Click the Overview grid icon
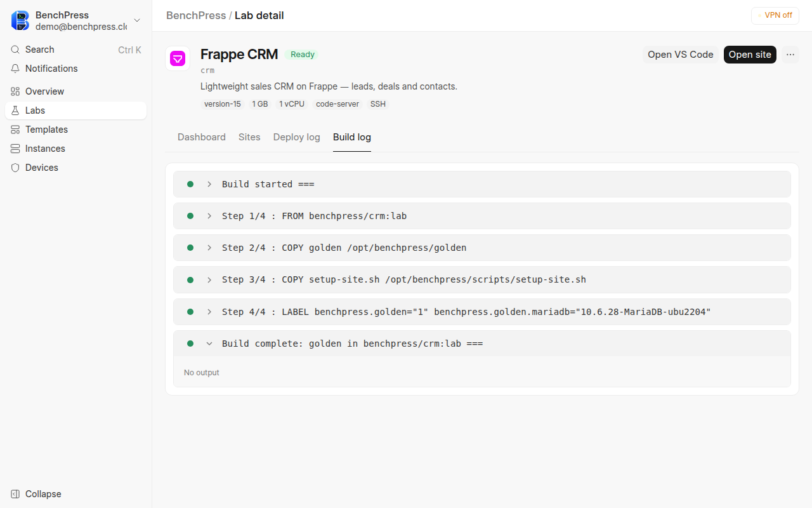Image resolution: width=812 pixels, height=508 pixels. (x=15, y=91)
